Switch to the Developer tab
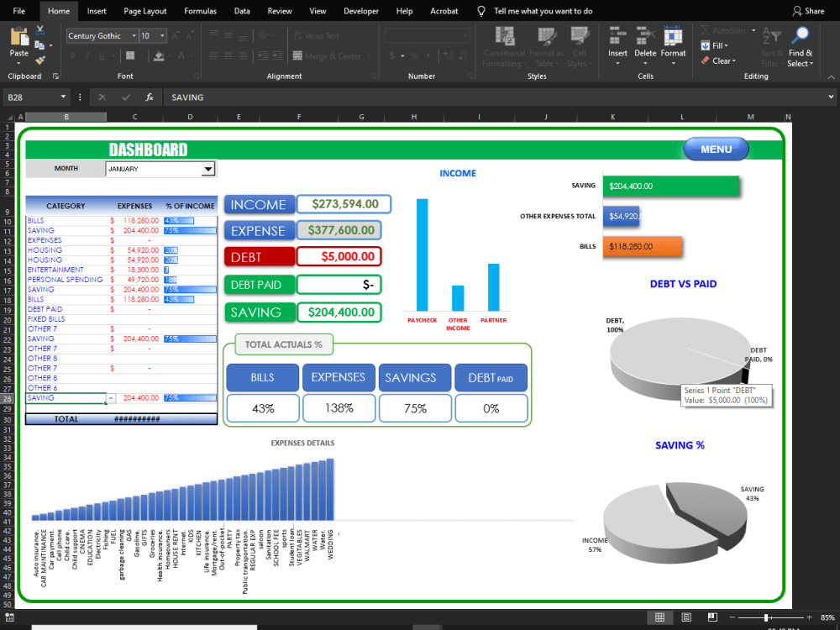Viewport: 840px width, 630px height. (361, 11)
